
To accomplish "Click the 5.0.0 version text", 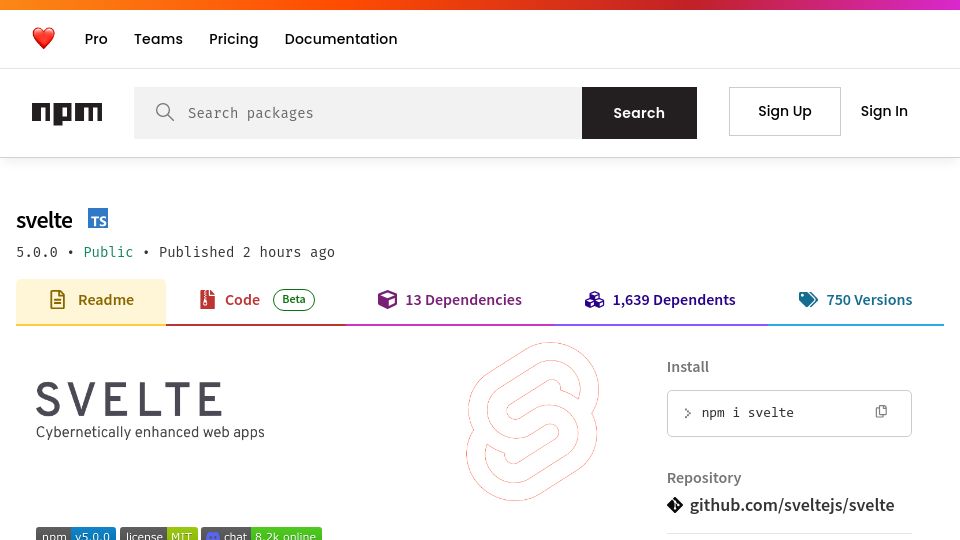I will [37, 252].
